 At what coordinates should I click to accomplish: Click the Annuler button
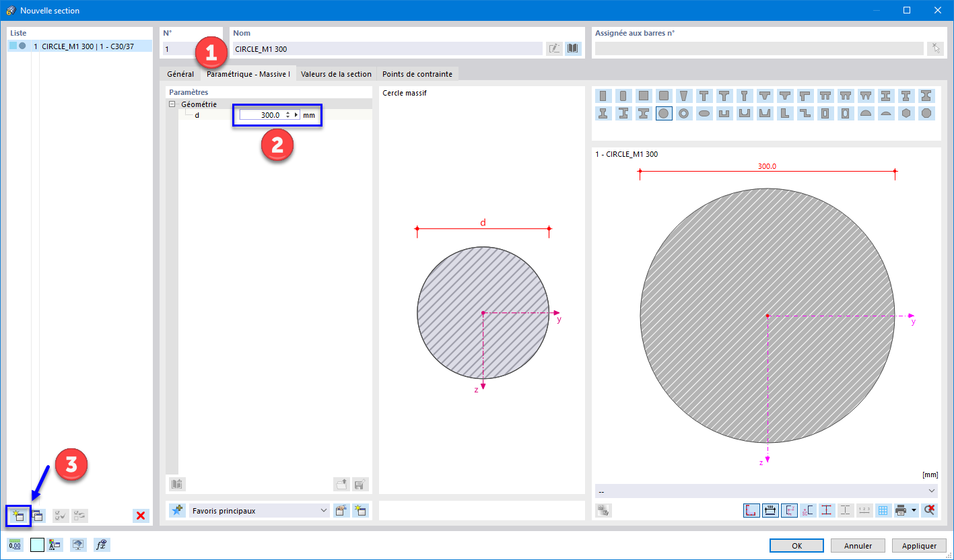pyautogui.click(x=858, y=546)
